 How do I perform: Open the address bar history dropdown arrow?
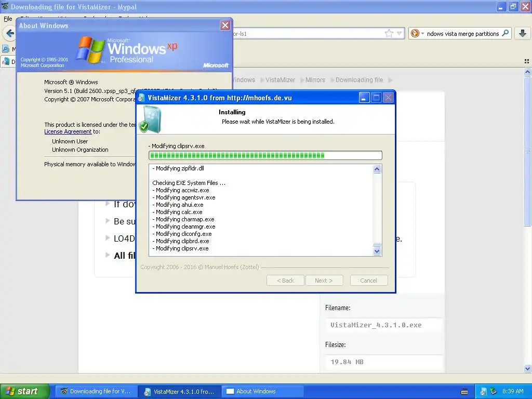tap(400, 33)
